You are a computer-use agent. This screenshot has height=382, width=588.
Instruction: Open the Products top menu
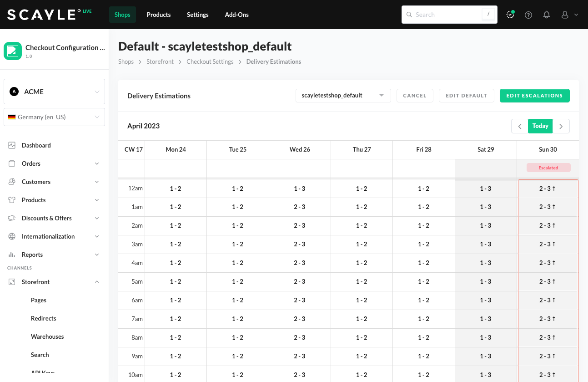click(159, 15)
